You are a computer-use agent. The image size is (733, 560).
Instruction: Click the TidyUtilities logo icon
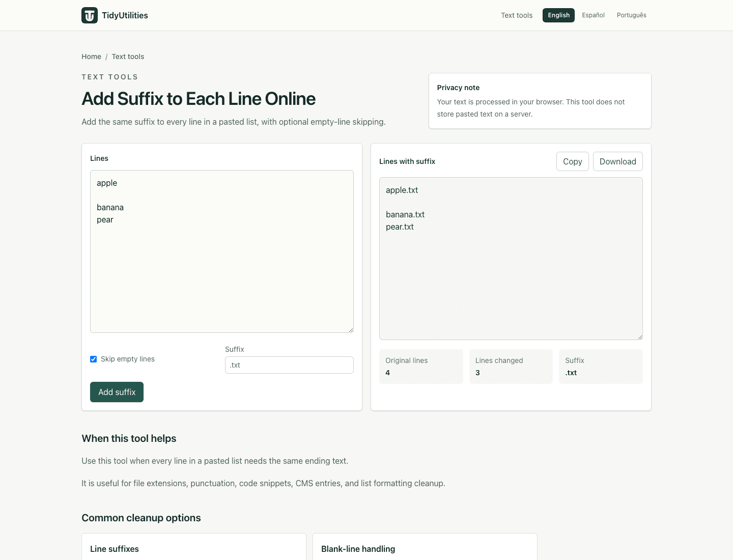tap(90, 15)
